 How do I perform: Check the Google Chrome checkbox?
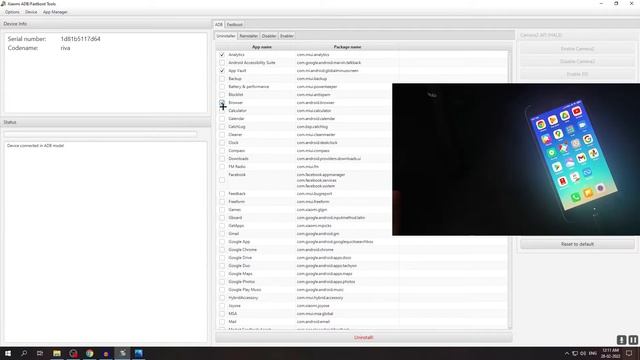222,250
